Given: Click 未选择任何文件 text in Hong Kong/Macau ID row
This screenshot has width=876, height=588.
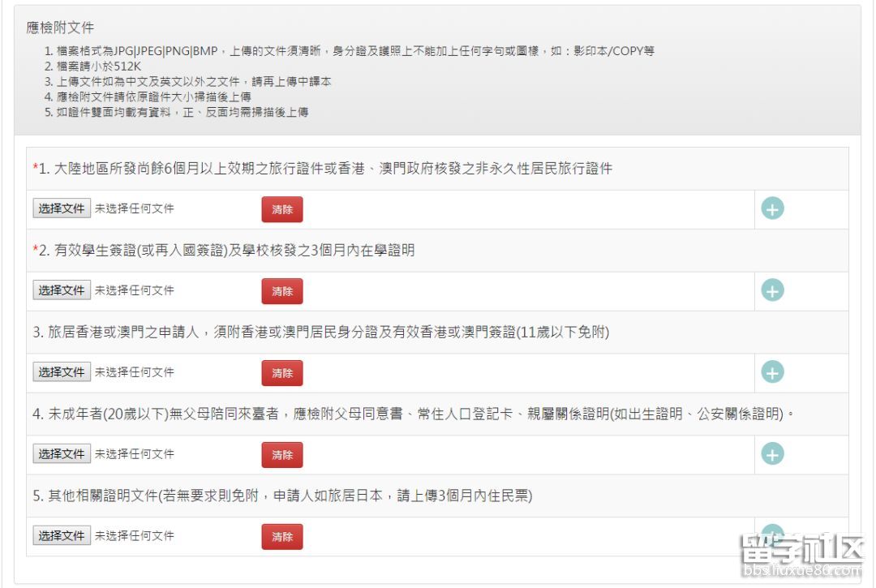Looking at the screenshot, I should point(135,372).
